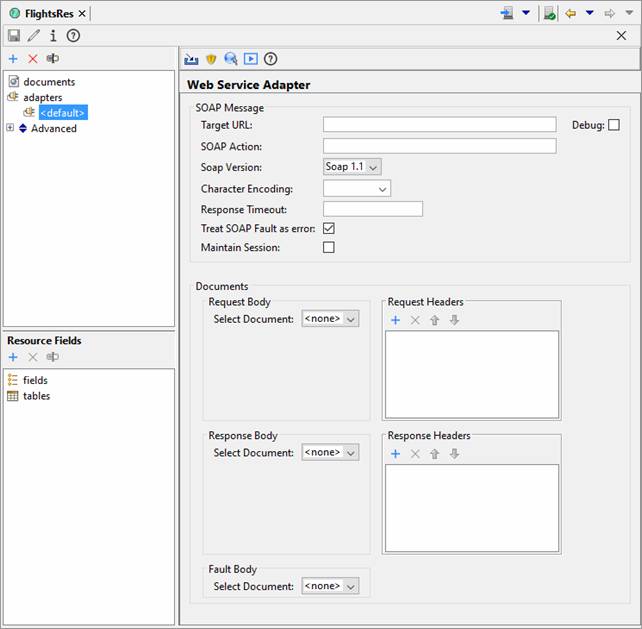Click the blue plus icon above the resource tree
The height and width of the screenshot is (629, 642).
[13, 59]
